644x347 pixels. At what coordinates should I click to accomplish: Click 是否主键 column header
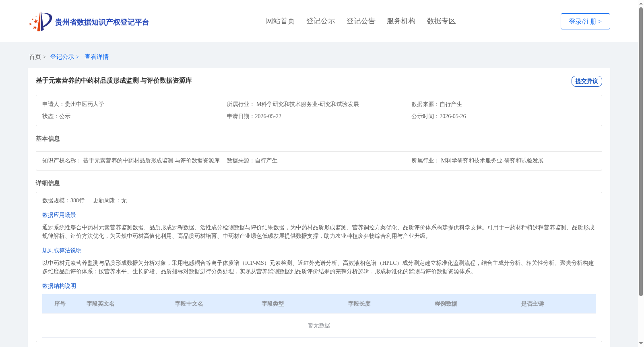(533, 304)
